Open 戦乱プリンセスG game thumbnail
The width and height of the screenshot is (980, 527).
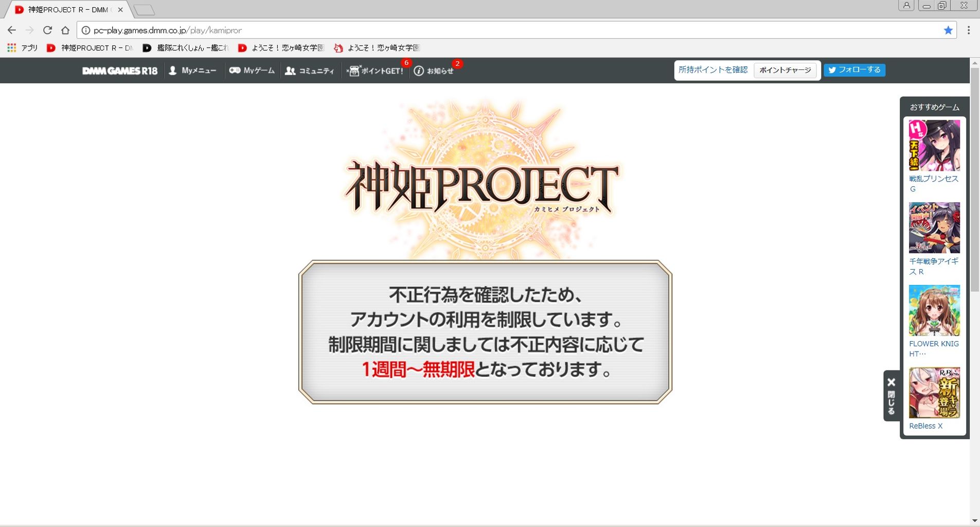coord(934,145)
